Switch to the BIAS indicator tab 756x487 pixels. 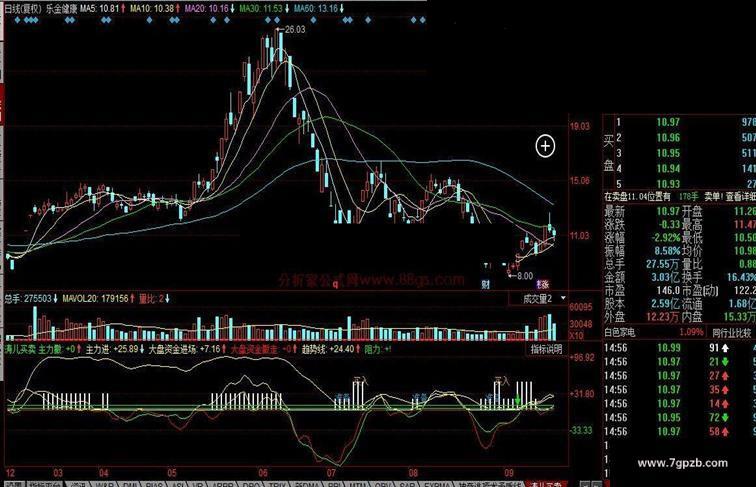(154, 484)
